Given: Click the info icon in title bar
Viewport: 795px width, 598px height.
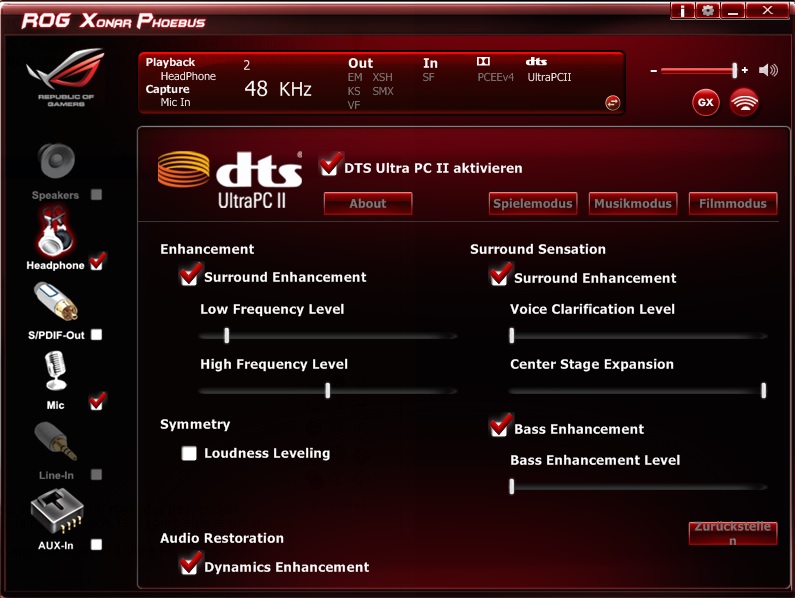Looking at the screenshot, I should (x=682, y=11).
